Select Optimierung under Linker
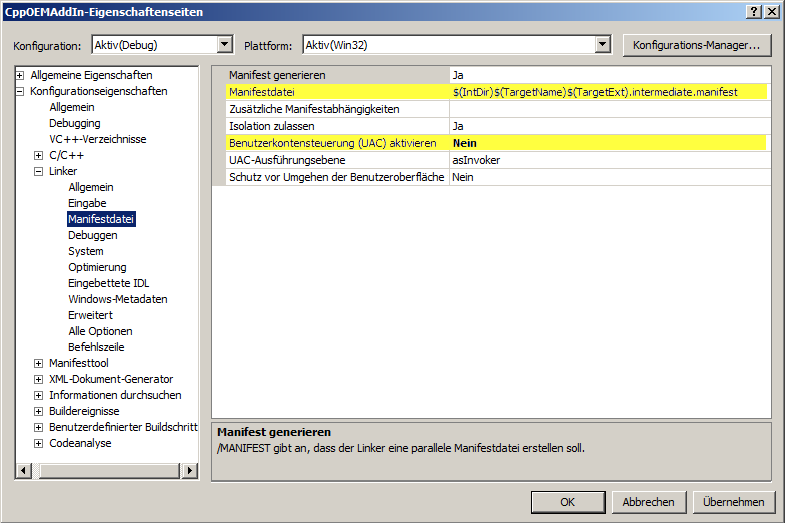Screen dimensions: 785x523 (97, 267)
